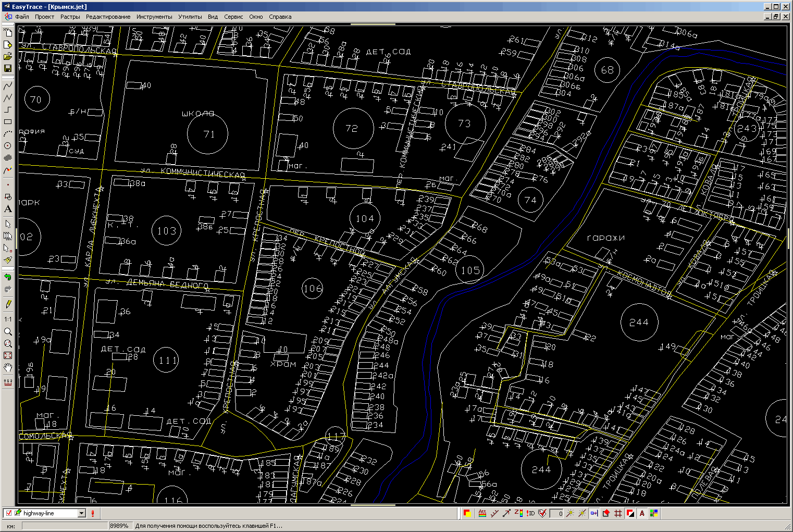Open the Утилиты menu

[x=190, y=17]
